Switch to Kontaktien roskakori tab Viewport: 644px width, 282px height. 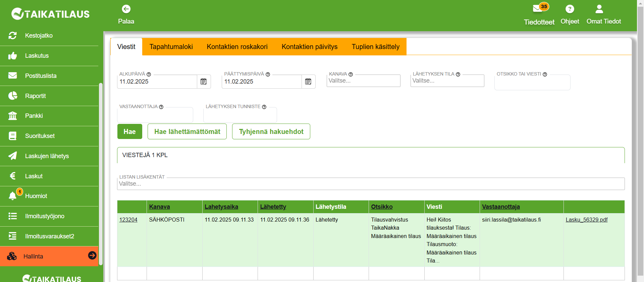click(237, 47)
